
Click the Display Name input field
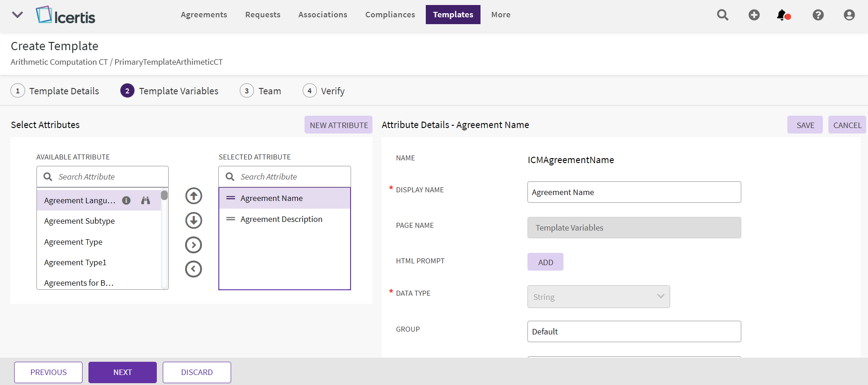634,192
